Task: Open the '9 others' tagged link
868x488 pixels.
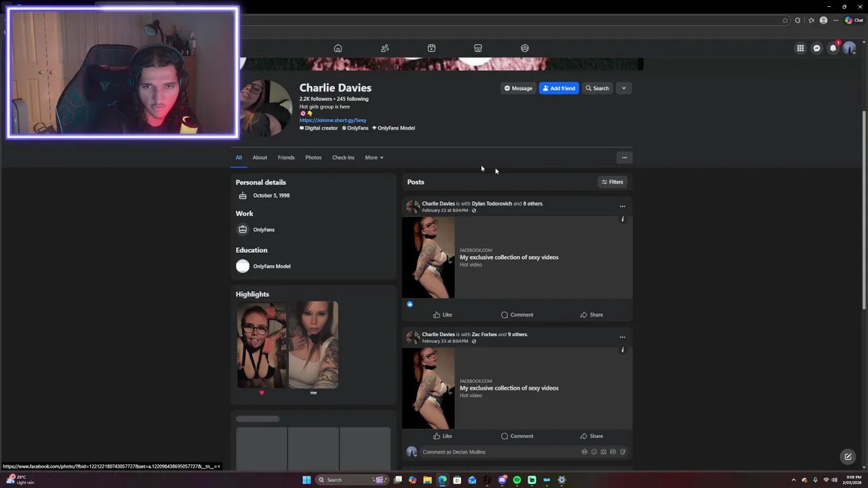Action: tap(517, 334)
